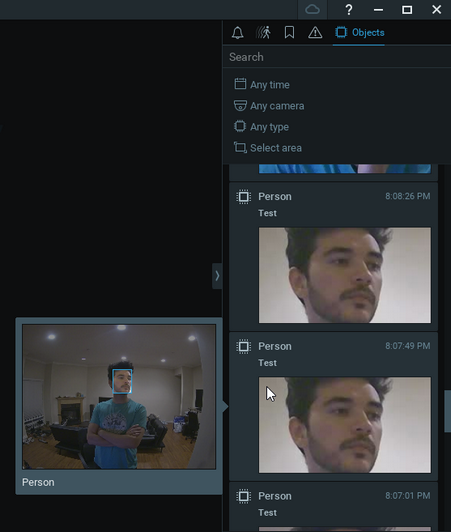451x532 pixels.
Task: Click the face bounding box in preview
Action: pyautogui.click(x=122, y=381)
